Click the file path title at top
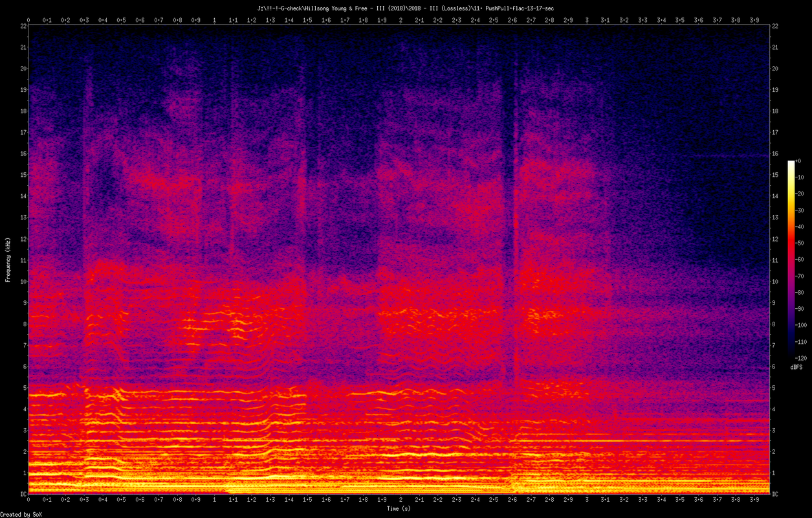Viewport: 812px width, 518px height. [406, 8]
